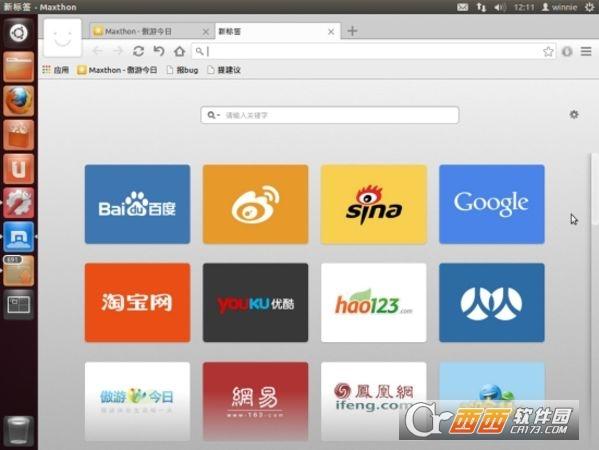Expand the search engine dropdown arrow
This screenshot has height=450, width=599.
(x=219, y=115)
